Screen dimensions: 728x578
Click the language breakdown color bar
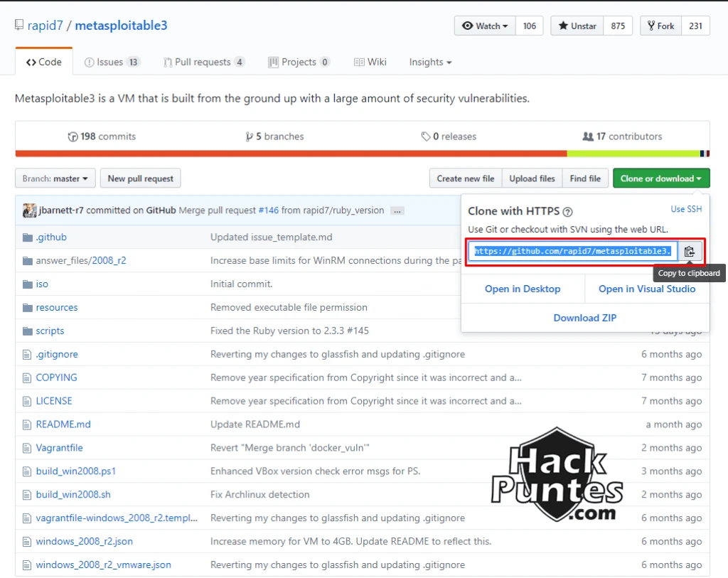(x=362, y=154)
